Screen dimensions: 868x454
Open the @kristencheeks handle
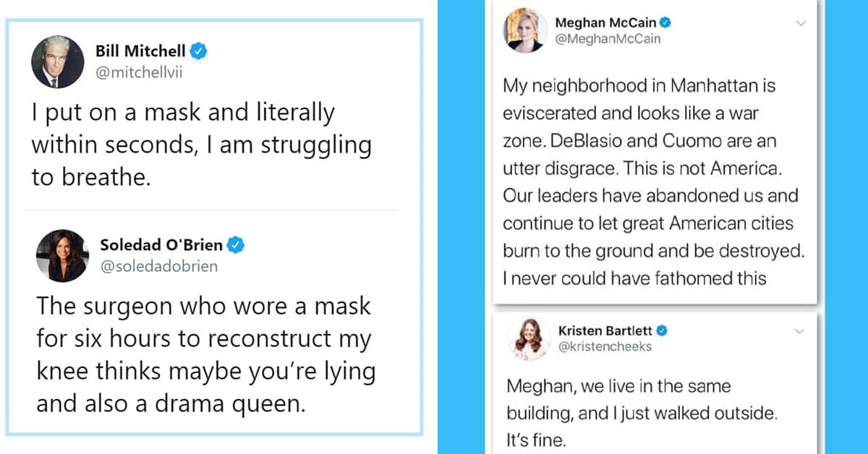point(605,346)
